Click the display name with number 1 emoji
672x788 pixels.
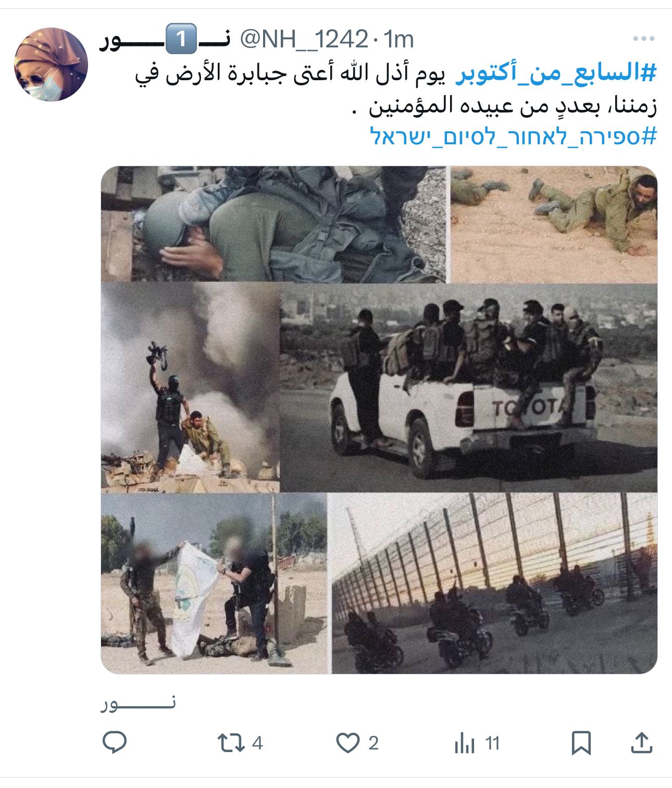[x=165, y=40]
